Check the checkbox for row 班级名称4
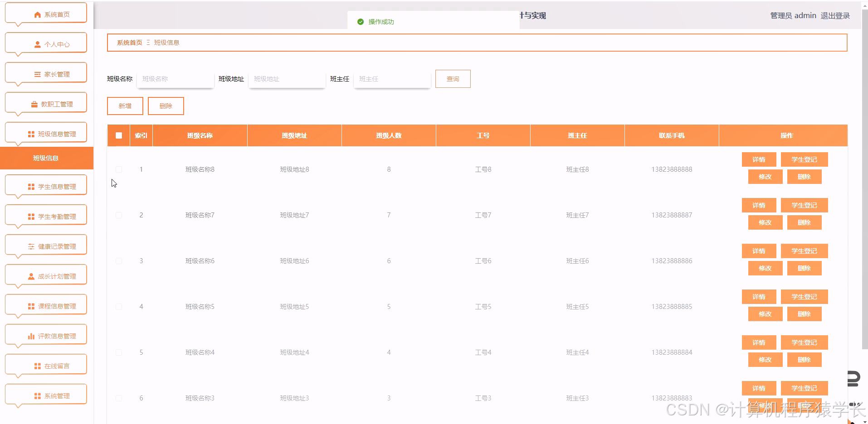 coord(119,352)
